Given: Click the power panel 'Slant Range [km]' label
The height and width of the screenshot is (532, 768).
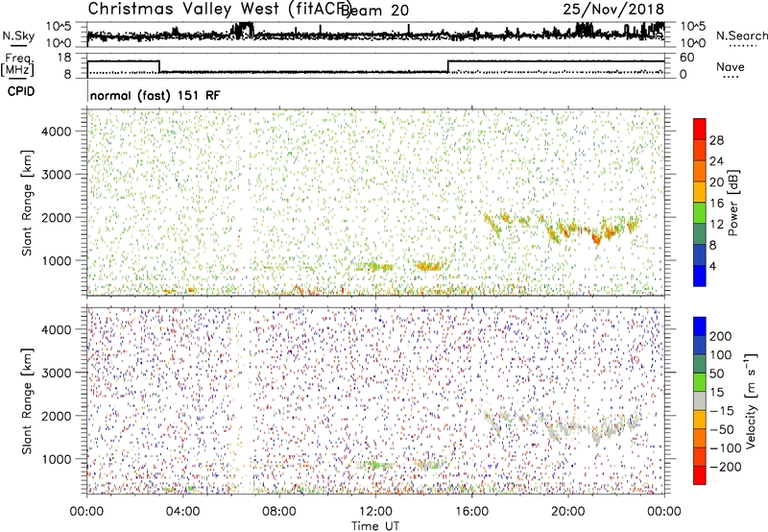Looking at the screenshot, I should point(27,203).
